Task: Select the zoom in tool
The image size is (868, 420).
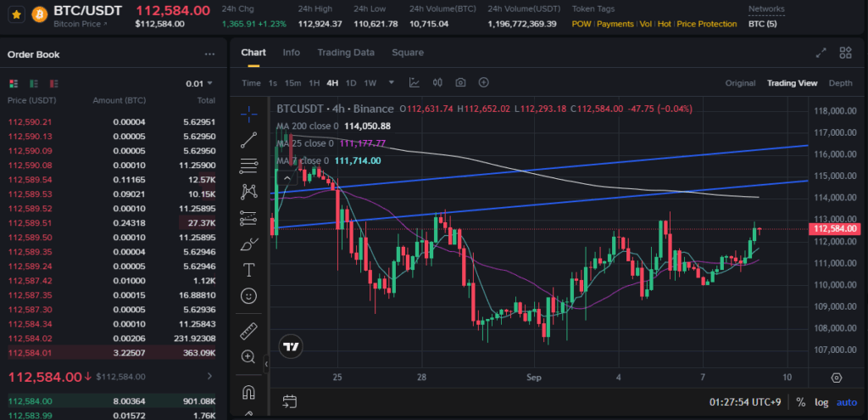Action: [x=249, y=356]
